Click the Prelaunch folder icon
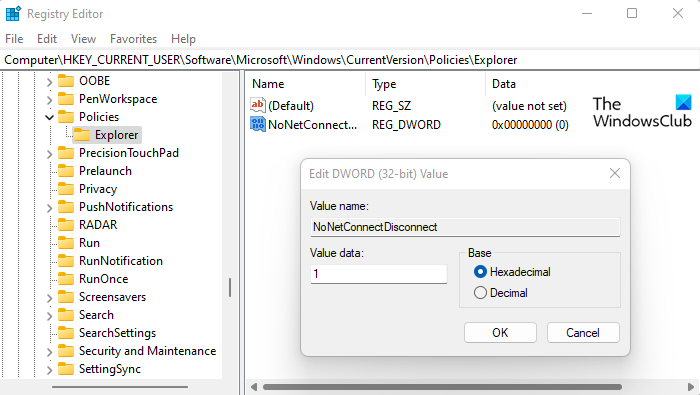This screenshot has height=395, width=700. point(66,171)
